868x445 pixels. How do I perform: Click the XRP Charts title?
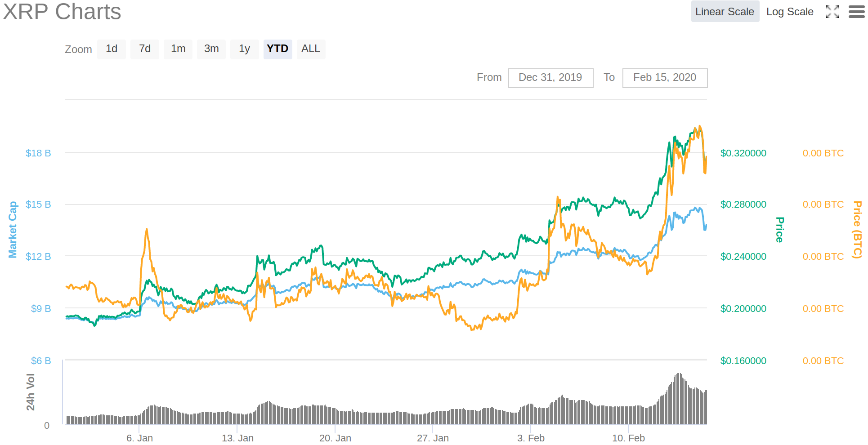pos(62,11)
